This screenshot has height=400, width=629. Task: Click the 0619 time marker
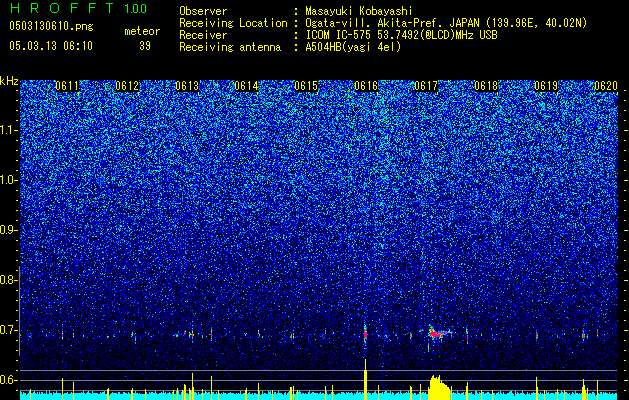pyautogui.click(x=546, y=86)
